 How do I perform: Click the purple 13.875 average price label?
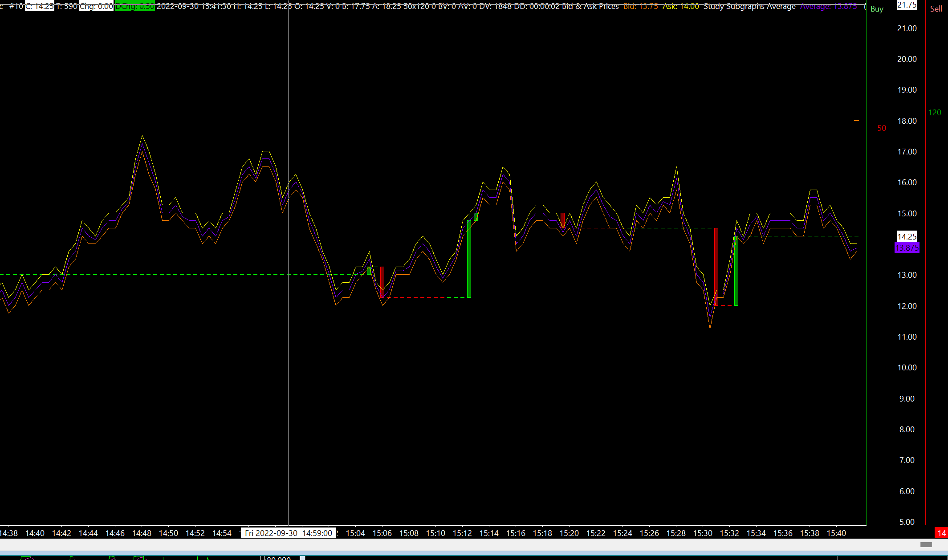tap(907, 248)
